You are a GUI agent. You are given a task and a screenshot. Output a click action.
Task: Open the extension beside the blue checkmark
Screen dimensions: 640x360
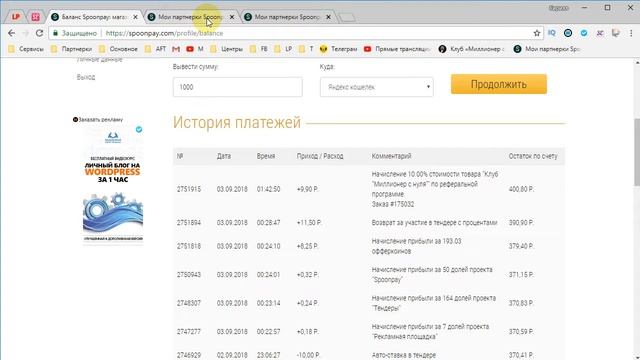point(600,33)
